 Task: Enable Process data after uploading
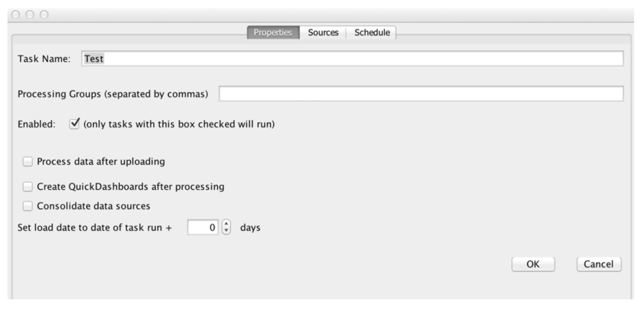click(28, 162)
